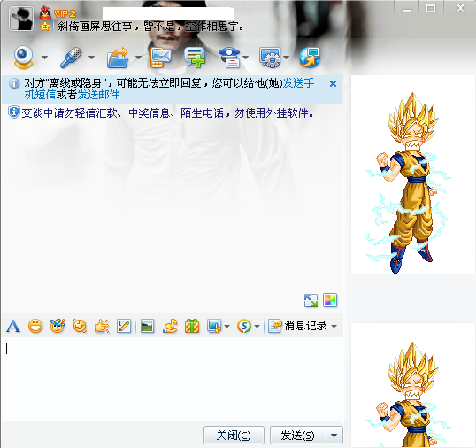476x448 pixels.
Task: Click the gift box icon
Action: (x=192, y=327)
